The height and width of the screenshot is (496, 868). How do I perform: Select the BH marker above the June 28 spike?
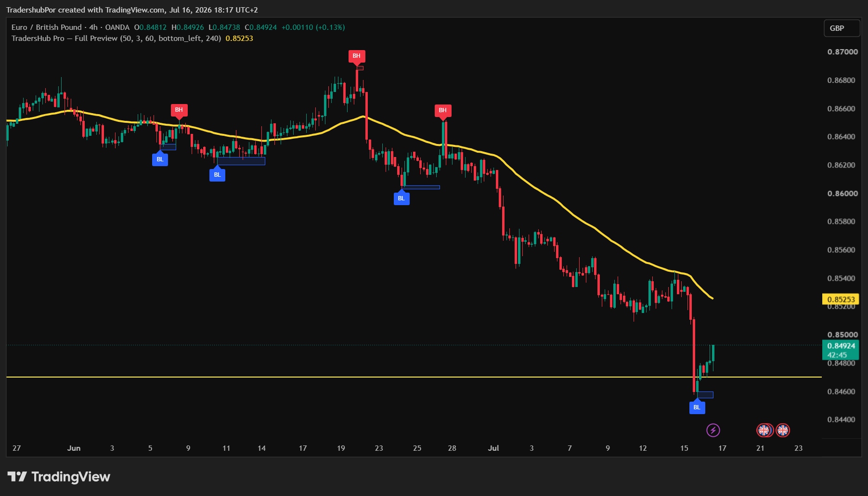coord(443,111)
